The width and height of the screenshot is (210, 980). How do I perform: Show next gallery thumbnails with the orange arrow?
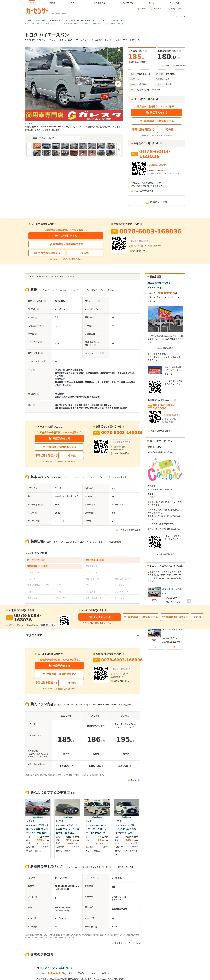click(119, 149)
